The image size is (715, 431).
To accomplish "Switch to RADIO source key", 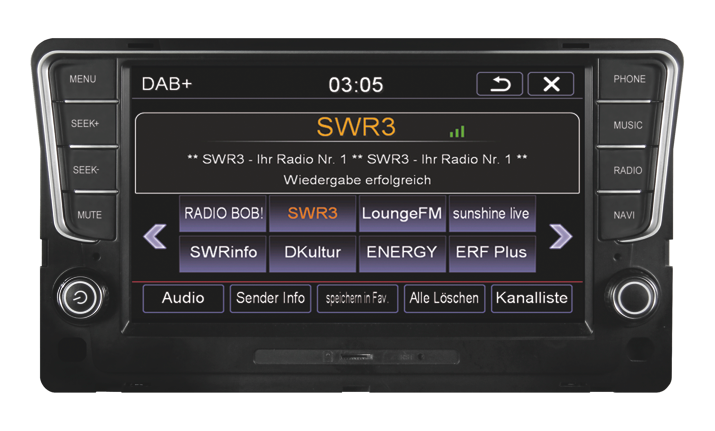I will point(627,171).
